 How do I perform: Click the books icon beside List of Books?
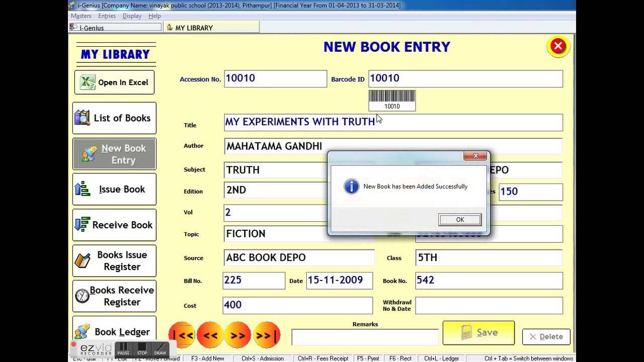tap(83, 118)
